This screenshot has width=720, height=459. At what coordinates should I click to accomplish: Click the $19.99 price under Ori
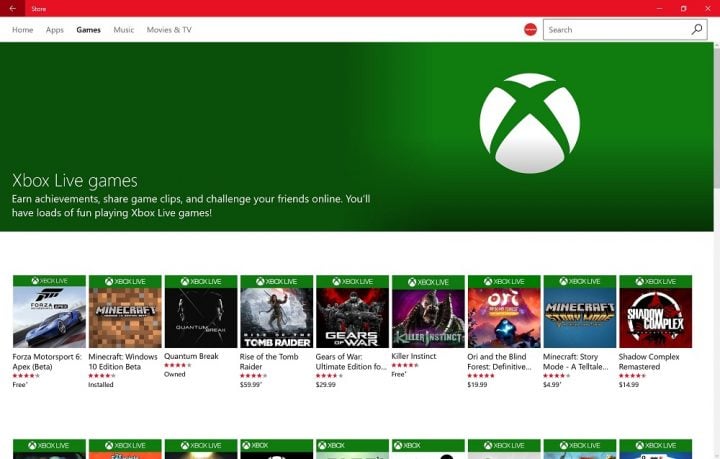click(477, 385)
